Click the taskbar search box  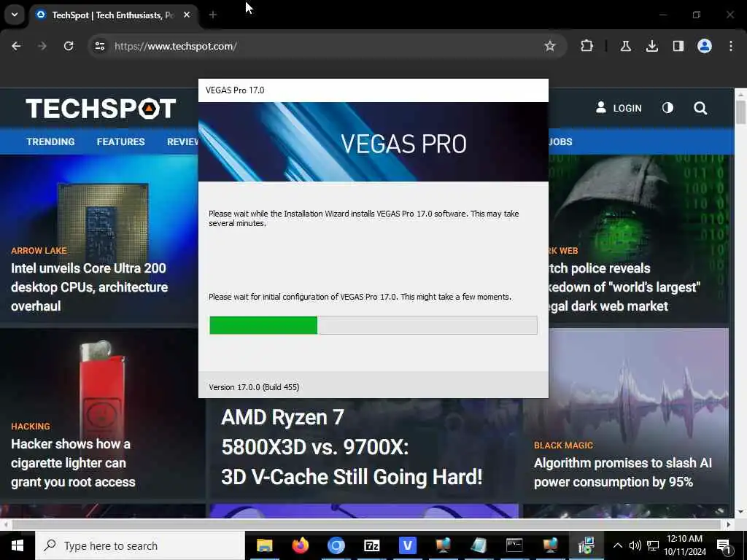pos(140,545)
